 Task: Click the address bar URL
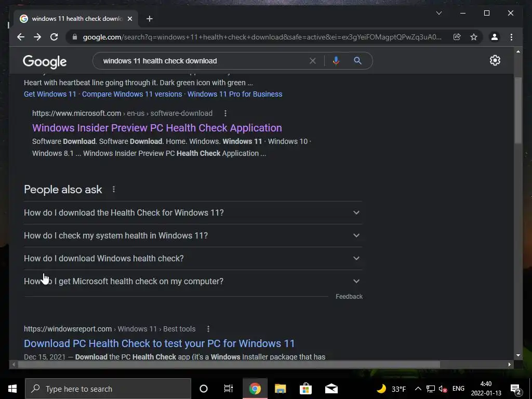pyautogui.click(x=262, y=37)
